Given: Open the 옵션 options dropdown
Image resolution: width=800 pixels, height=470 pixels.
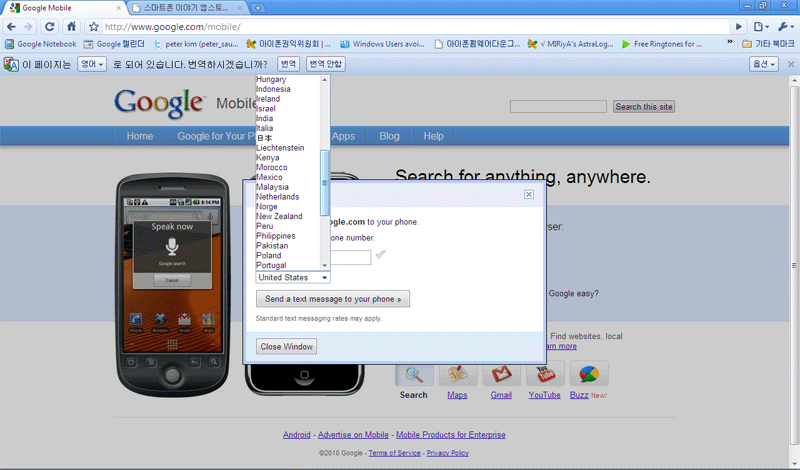Looking at the screenshot, I should tap(764, 64).
